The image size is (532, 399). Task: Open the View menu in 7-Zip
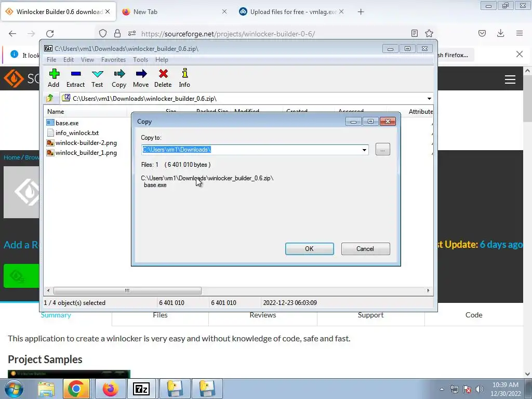[x=87, y=60]
